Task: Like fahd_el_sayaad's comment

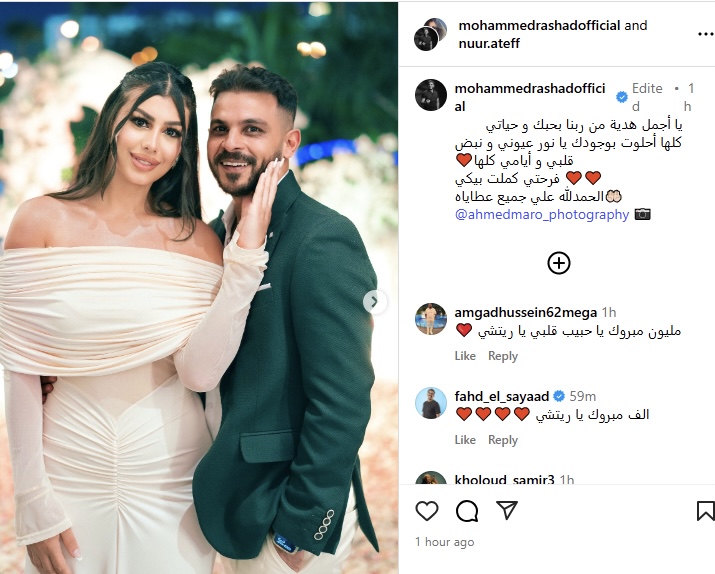Action: (465, 440)
